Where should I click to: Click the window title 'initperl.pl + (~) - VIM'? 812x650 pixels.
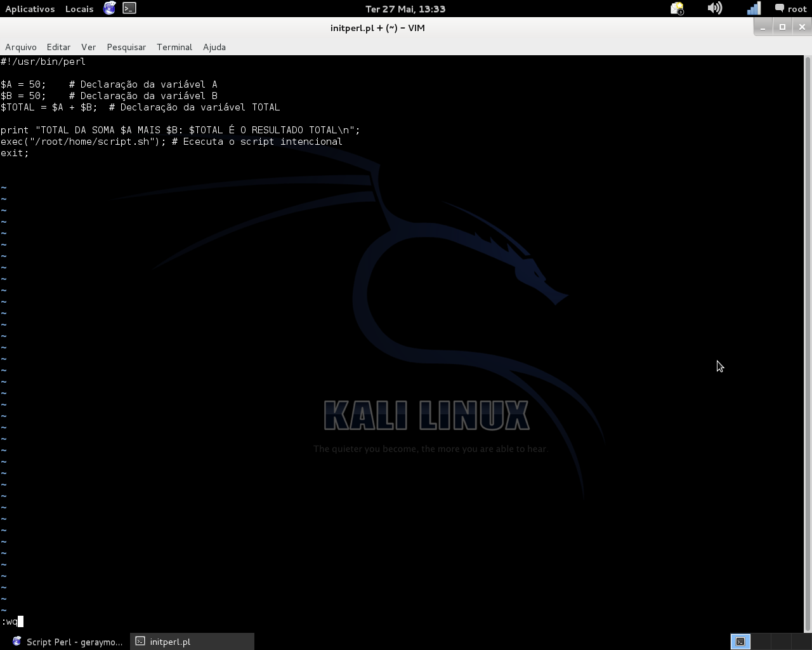click(x=377, y=28)
